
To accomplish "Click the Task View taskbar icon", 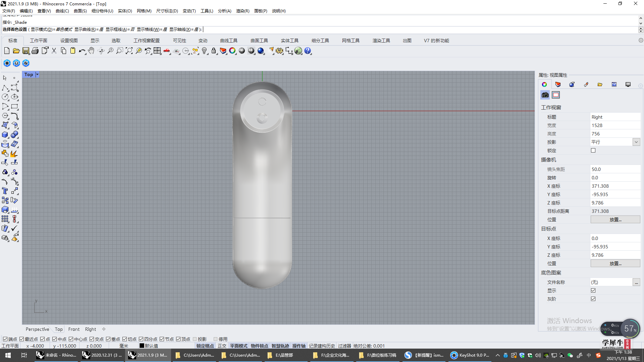I will 24,355.
